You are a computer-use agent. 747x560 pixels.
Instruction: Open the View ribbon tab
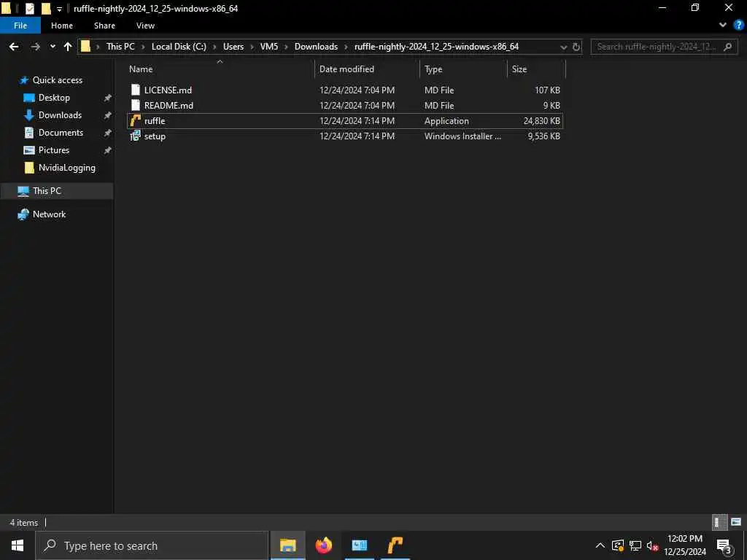[145, 26]
